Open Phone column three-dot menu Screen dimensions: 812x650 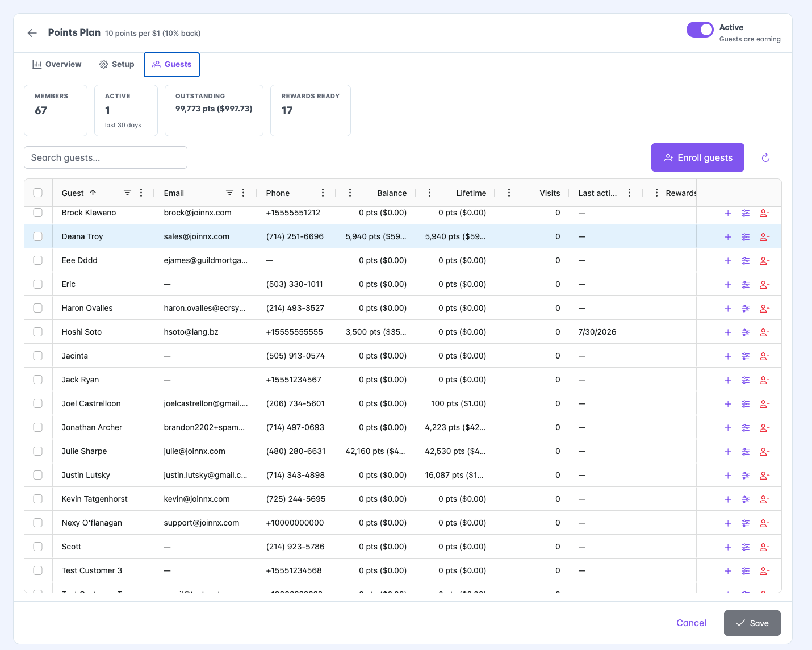click(x=323, y=193)
